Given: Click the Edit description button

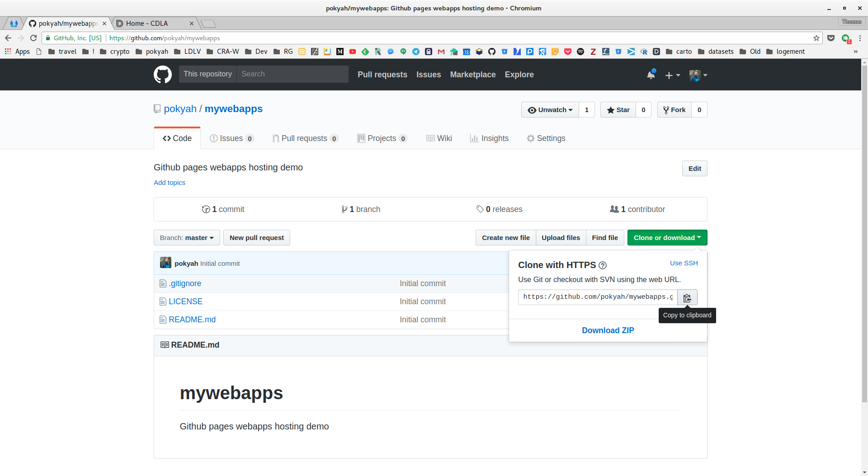Looking at the screenshot, I should click(x=695, y=169).
